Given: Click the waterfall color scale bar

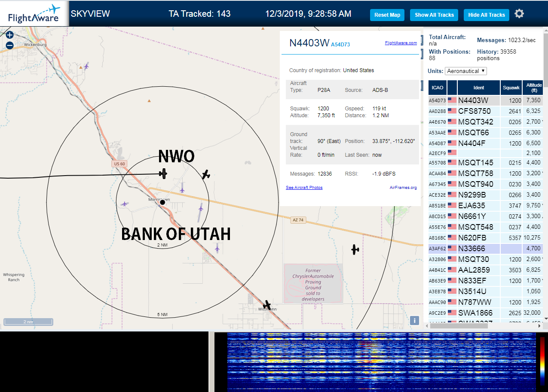Looking at the screenshot, I should pyautogui.click(x=542, y=362).
